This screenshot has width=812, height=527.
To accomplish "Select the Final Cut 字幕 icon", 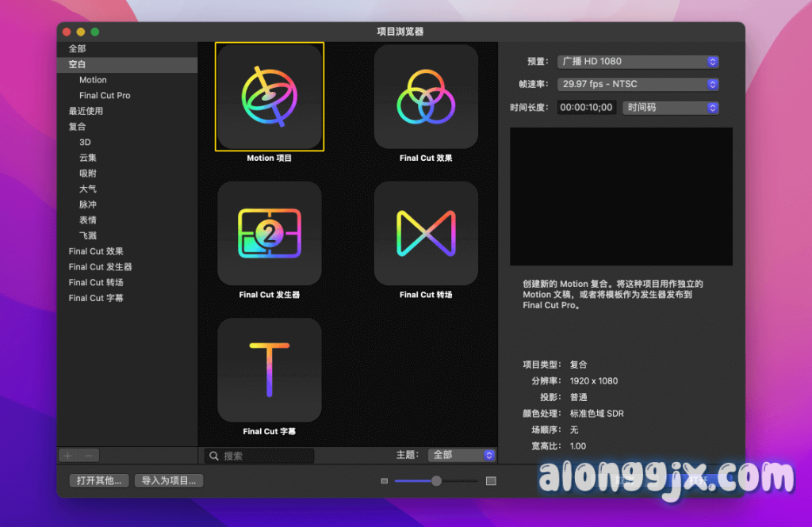I will (x=269, y=370).
